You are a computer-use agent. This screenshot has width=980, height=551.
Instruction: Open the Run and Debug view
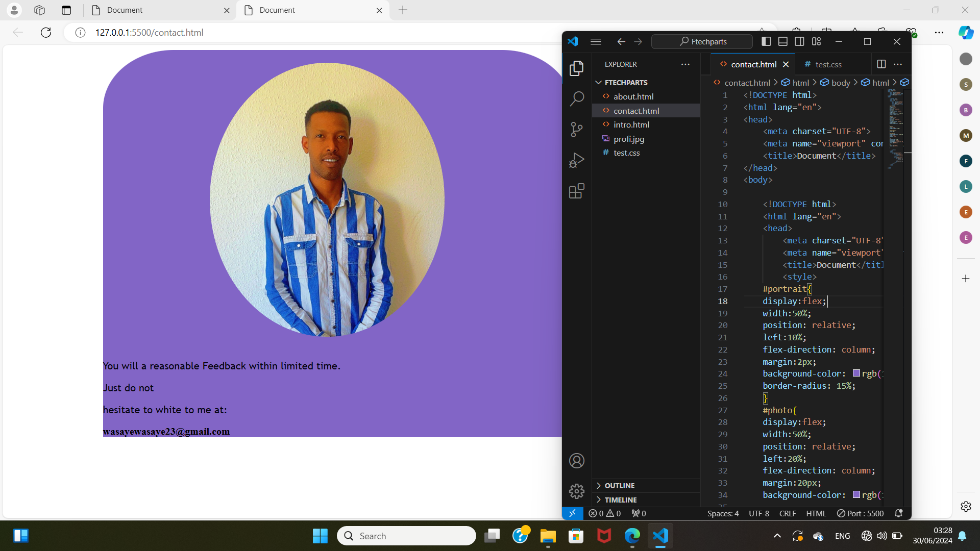point(577,161)
